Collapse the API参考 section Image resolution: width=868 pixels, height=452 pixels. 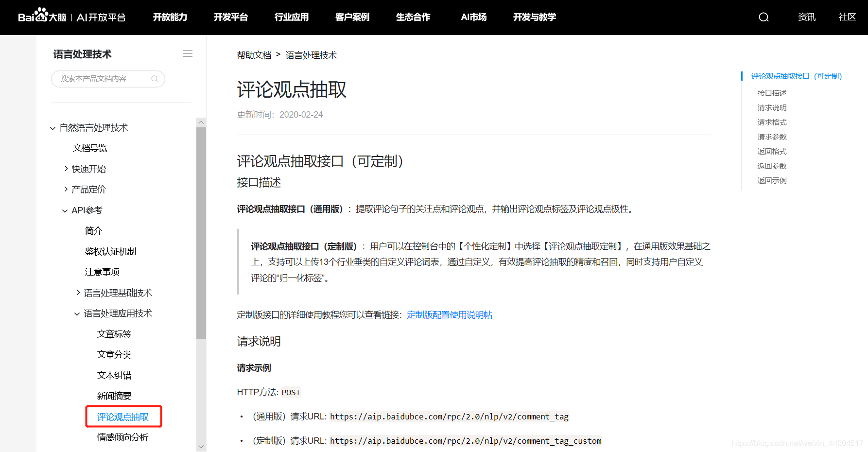point(65,210)
